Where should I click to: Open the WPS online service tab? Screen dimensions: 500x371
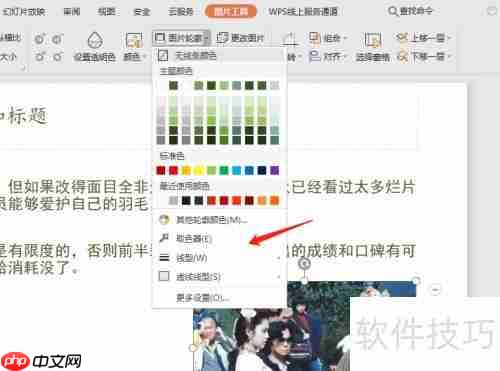pos(303,12)
